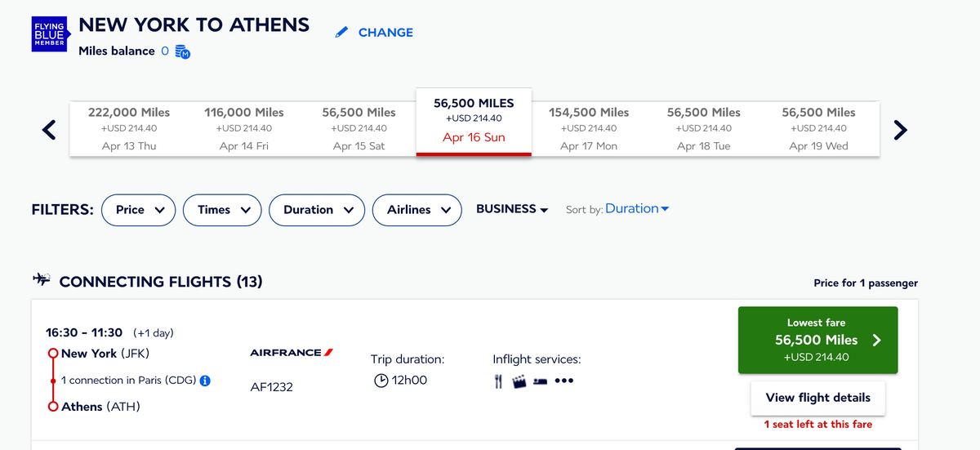Open the Sort by Duration dropdown
The width and height of the screenshot is (980, 450).
click(x=637, y=209)
